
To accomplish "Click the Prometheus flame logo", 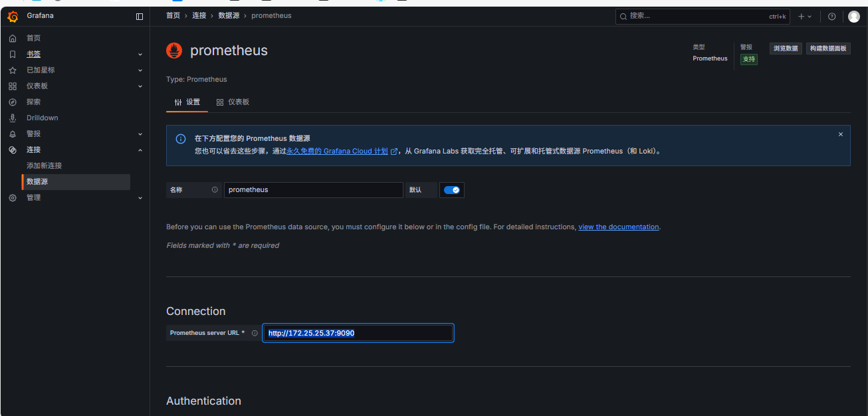I will tap(174, 51).
